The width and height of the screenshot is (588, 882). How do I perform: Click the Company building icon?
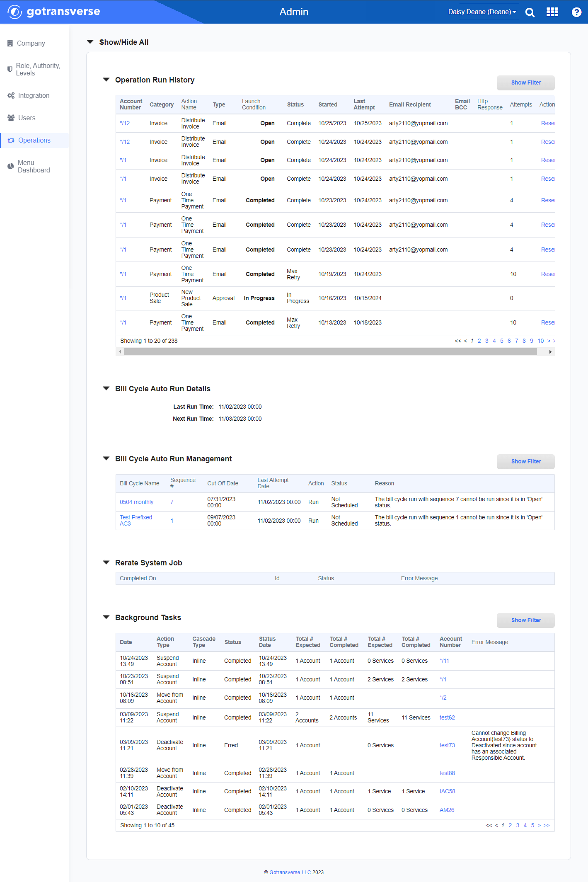click(10, 43)
